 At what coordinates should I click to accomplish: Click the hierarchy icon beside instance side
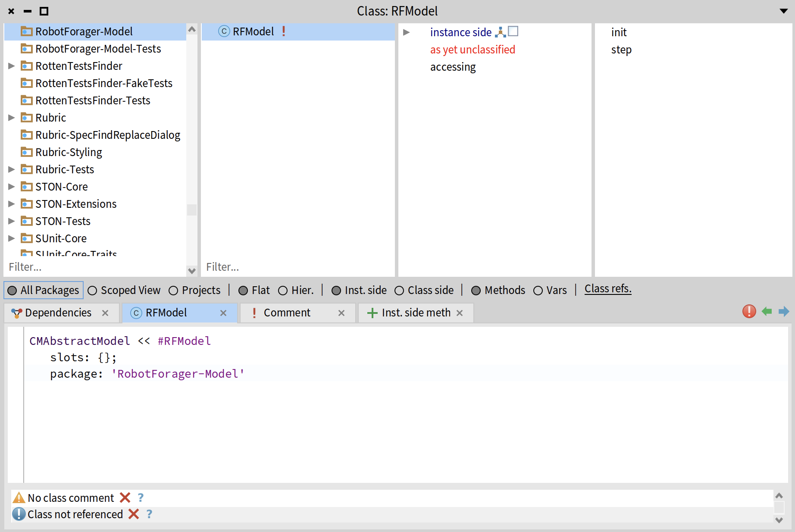[500, 32]
